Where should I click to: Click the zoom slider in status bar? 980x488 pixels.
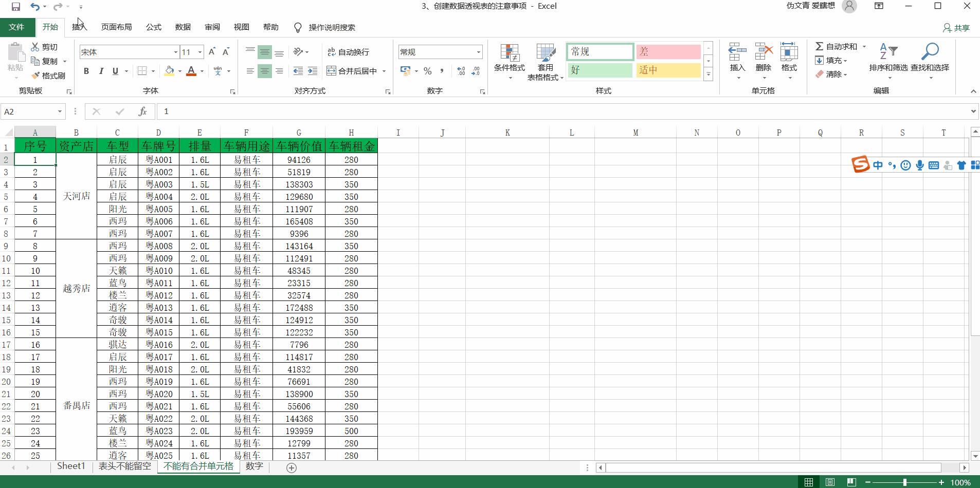[904, 482]
